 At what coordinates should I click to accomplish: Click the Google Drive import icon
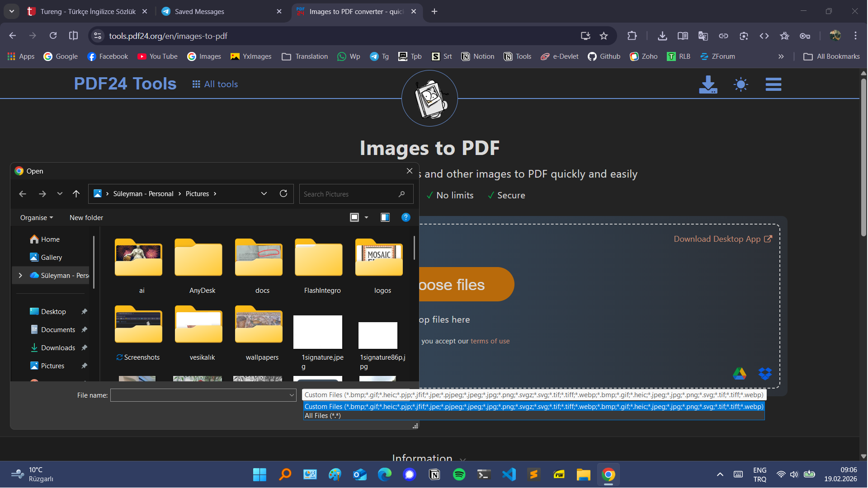(740, 374)
